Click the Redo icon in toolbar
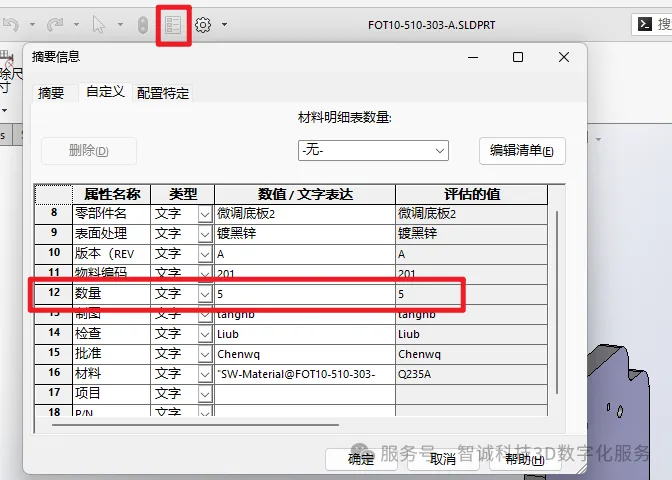 [x=55, y=24]
